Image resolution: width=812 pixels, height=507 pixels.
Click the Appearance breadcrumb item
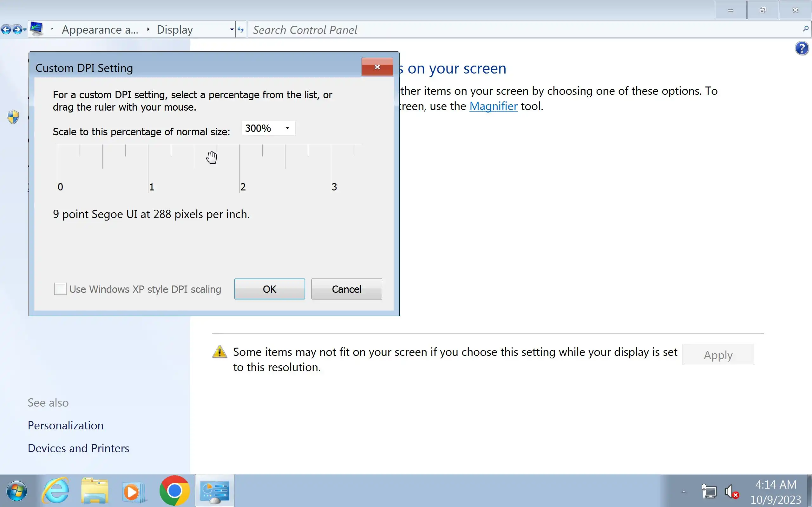click(100, 30)
